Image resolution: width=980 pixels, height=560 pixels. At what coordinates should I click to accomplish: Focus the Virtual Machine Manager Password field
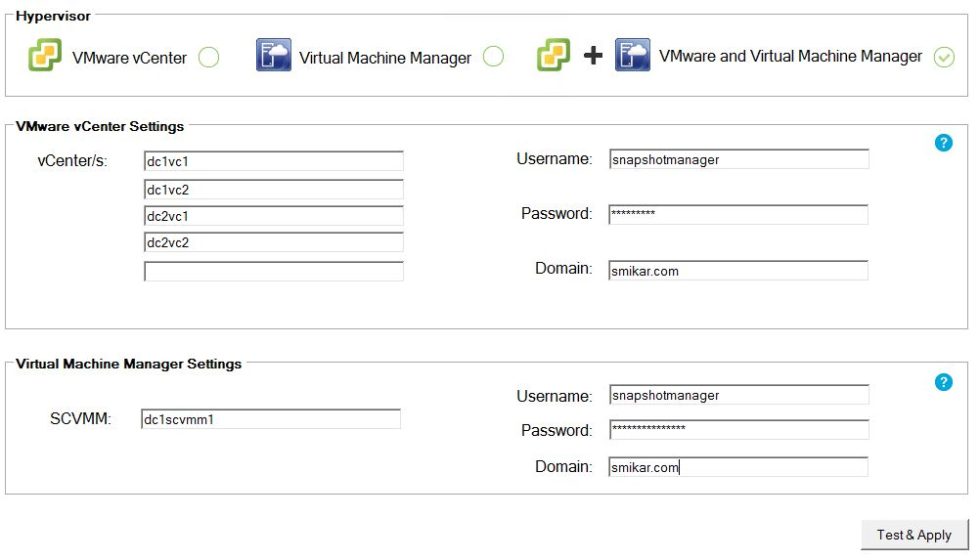pos(738,430)
